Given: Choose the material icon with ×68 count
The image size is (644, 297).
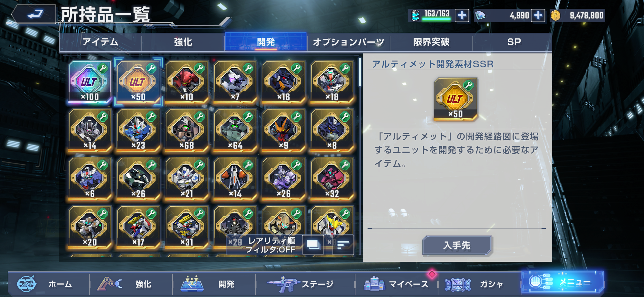Looking at the screenshot, I should [x=187, y=130].
